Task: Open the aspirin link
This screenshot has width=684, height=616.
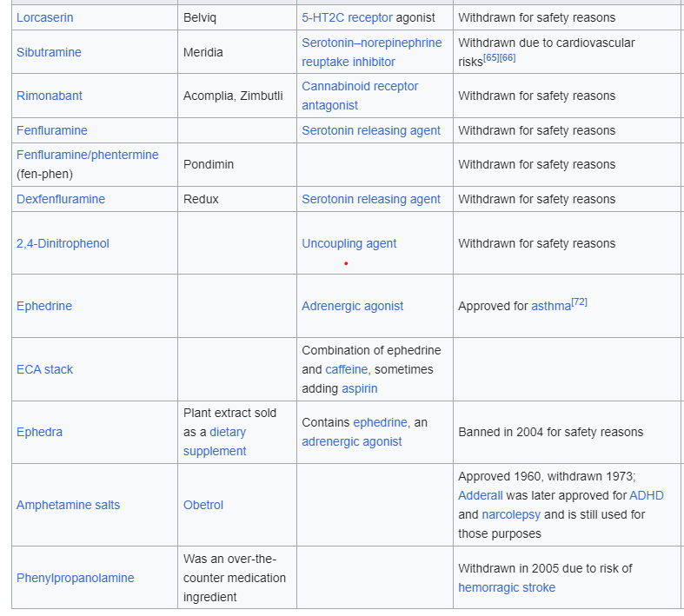Action: coord(360,388)
